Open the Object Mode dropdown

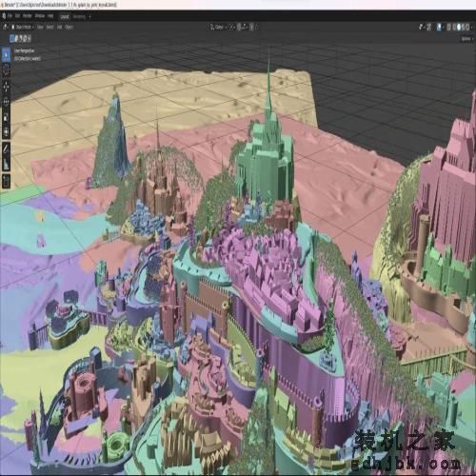click(23, 28)
